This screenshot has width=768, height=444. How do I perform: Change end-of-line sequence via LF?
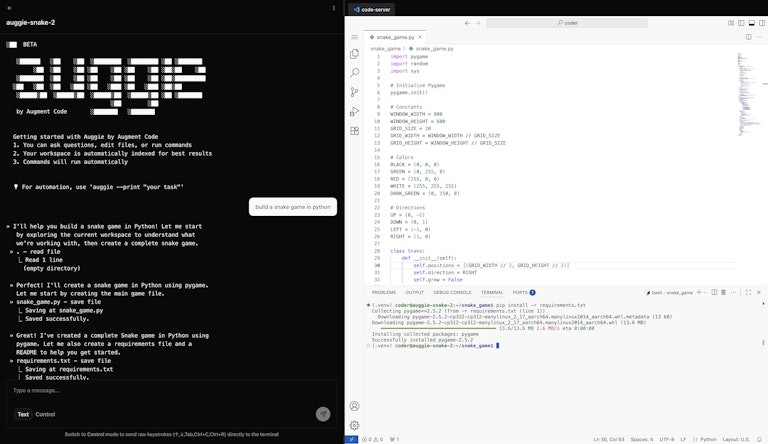[x=683, y=440]
